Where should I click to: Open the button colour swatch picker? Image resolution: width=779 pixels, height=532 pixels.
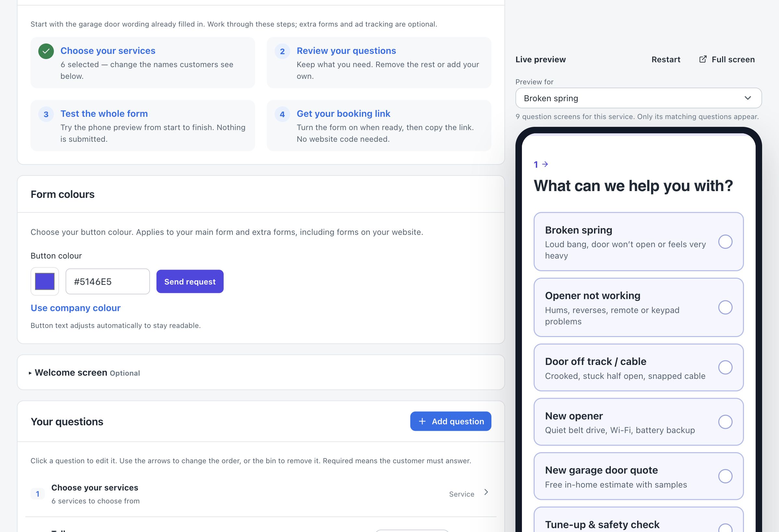(x=44, y=282)
